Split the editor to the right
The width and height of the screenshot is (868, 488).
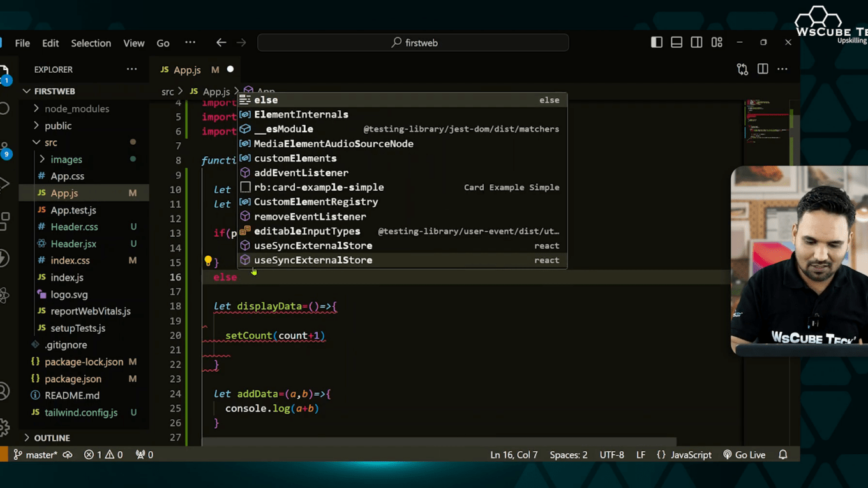click(x=763, y=70)
